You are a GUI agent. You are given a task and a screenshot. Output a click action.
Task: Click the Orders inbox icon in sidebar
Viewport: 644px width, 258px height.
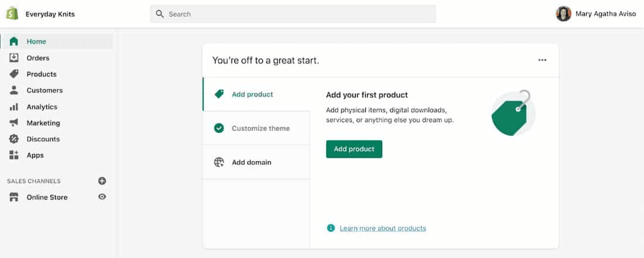tap(14, 58)
